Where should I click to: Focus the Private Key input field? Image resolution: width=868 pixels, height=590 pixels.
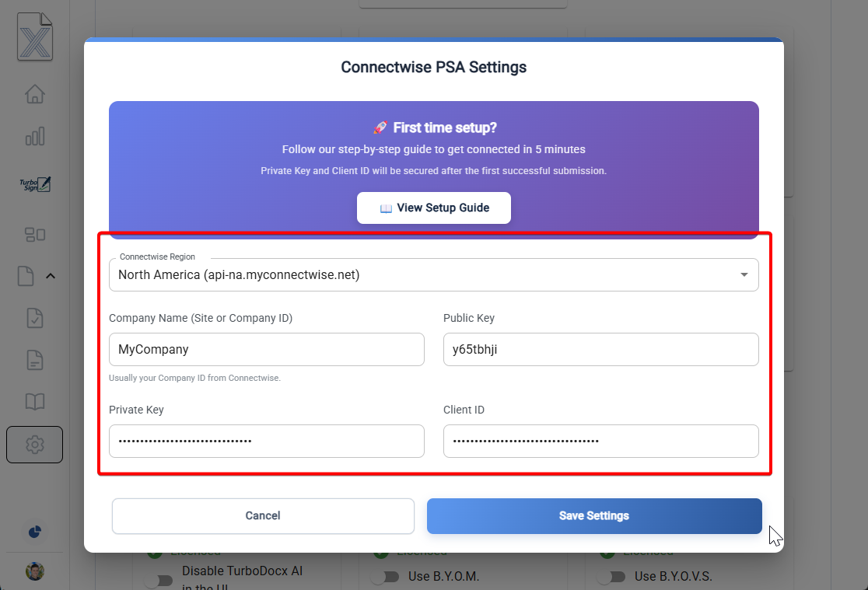point(267,441)
